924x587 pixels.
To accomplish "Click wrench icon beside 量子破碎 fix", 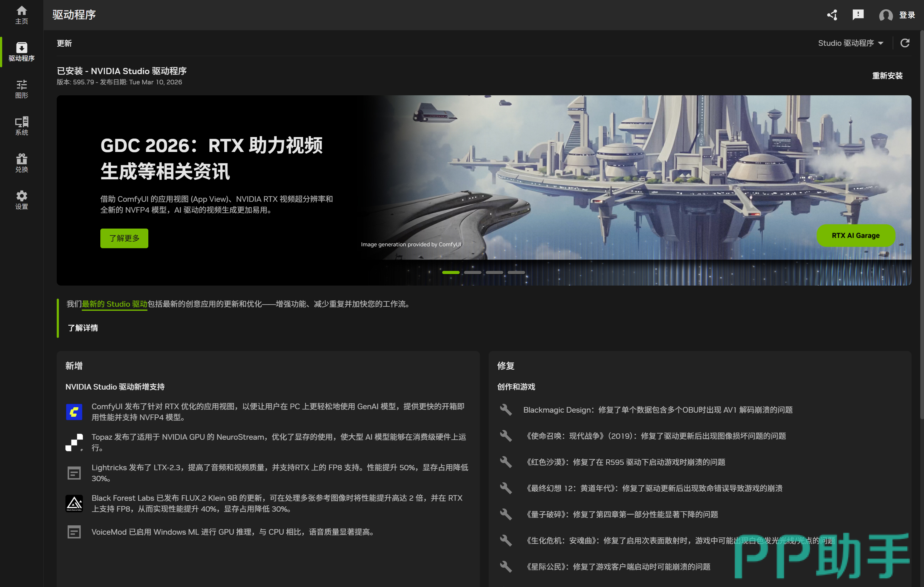I will click(x=506, y=514).
